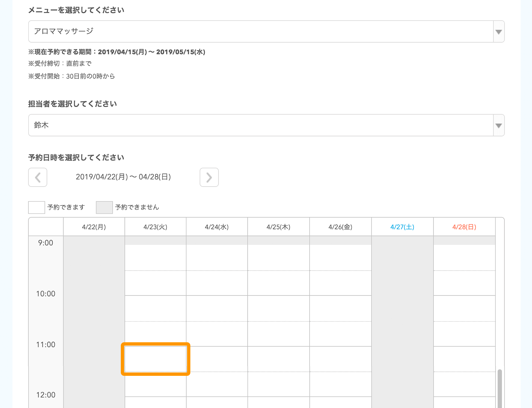Screen dimensions: 532x408
Task: Select 11:30 slot on 4/24(水)
Action: pyautogui.click(x=217, y=384)
